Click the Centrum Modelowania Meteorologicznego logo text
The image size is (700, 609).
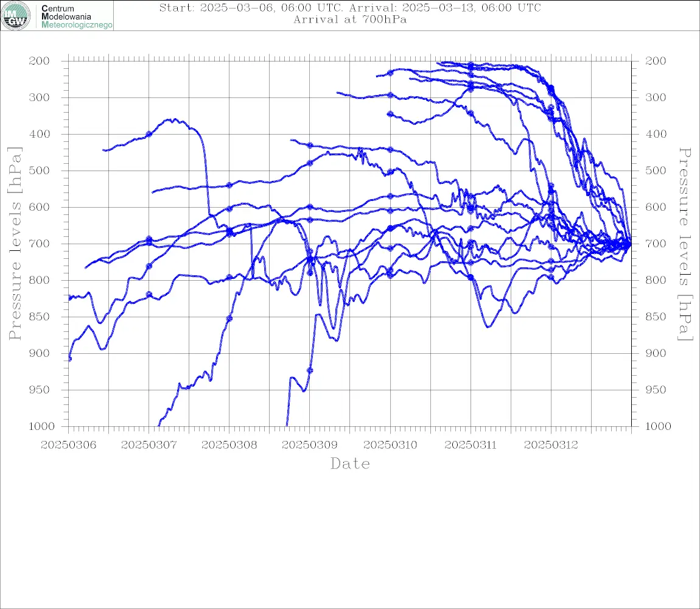(76, 16)
